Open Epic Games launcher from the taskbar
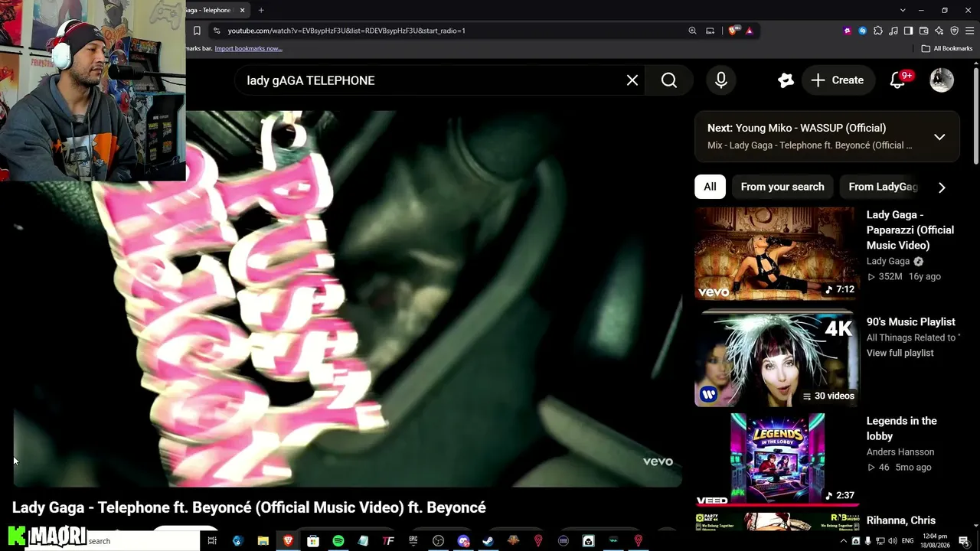980x551 pixels. tap(413, 541)
